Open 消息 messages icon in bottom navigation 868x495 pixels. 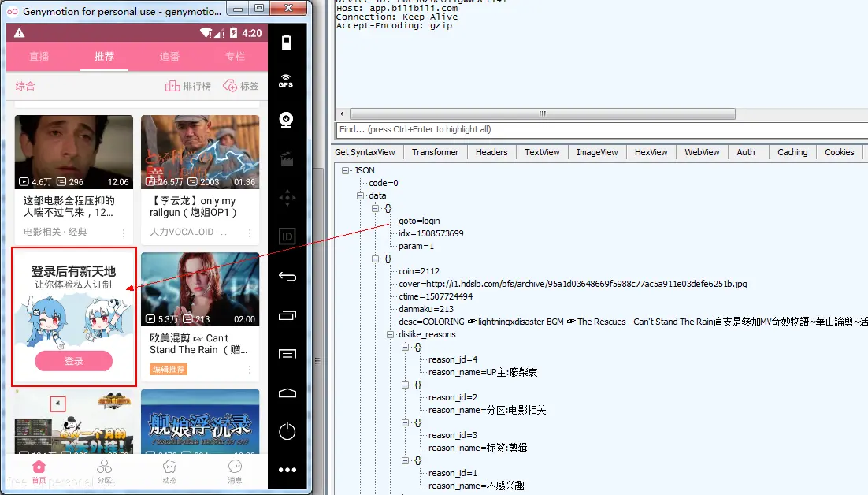(x=235, y=469)
